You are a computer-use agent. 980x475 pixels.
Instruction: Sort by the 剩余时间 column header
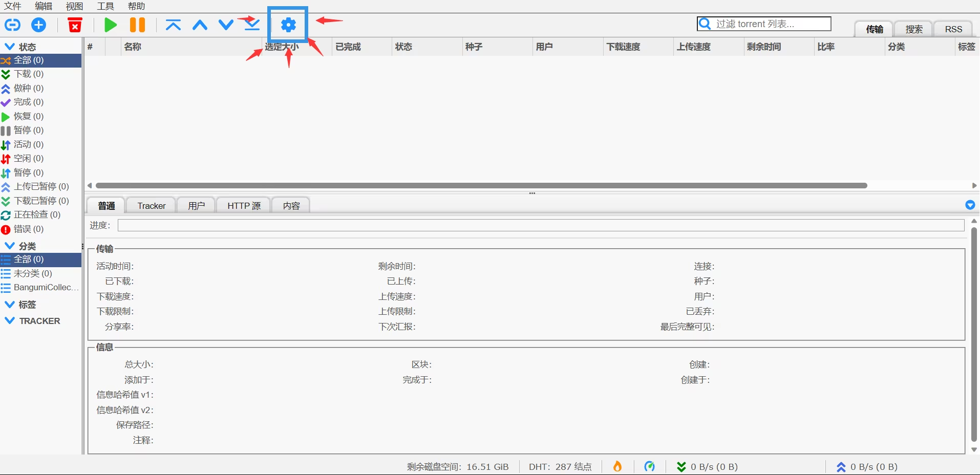point(779,47)
